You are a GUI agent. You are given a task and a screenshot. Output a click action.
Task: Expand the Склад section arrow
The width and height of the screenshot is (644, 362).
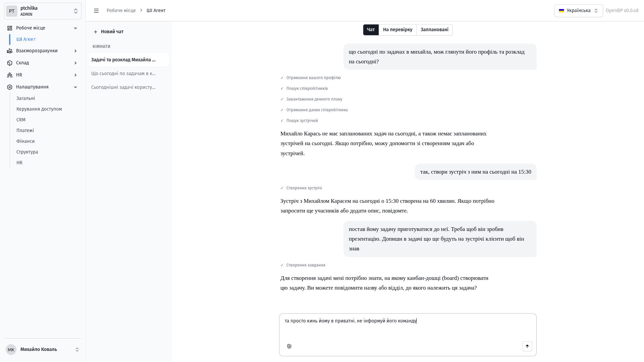[x=75, y=63]
